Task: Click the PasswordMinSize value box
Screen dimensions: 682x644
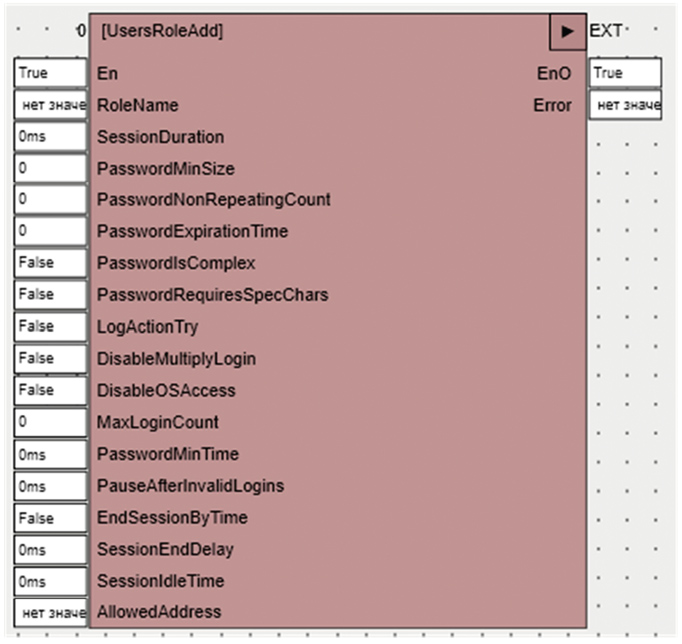Action: (x=51, y=168)
